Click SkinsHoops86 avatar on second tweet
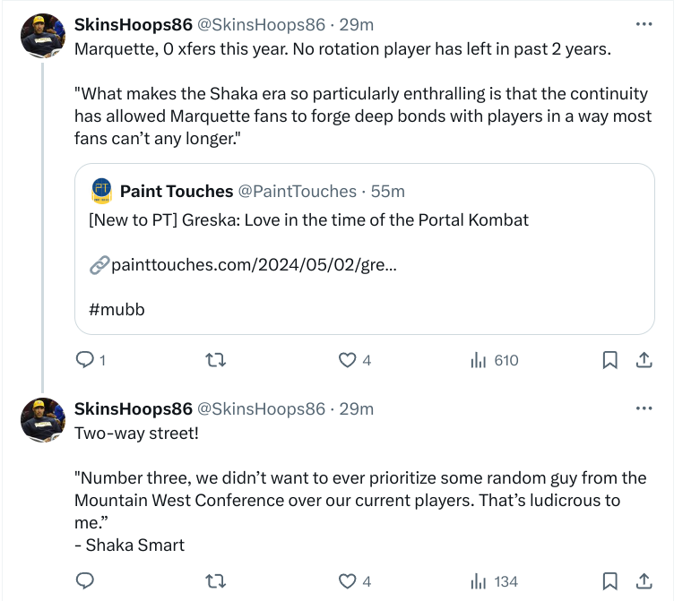This screenshot has width=700, height=601. point(42,420)
